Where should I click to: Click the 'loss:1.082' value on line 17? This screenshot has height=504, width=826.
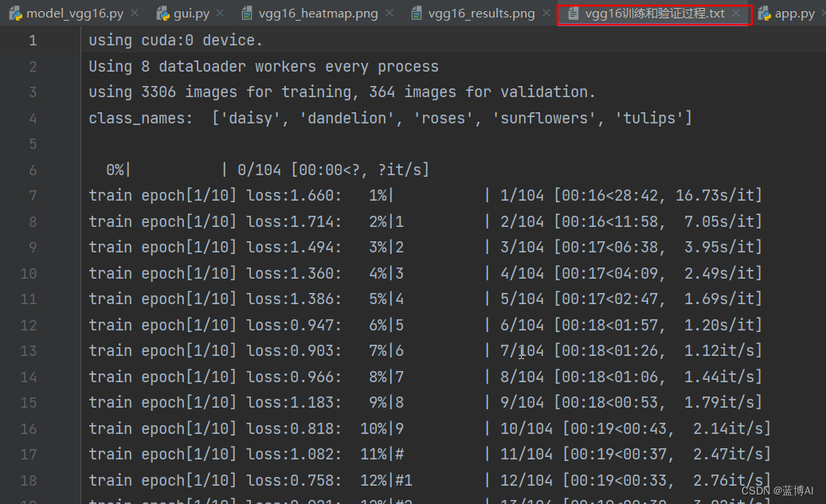[294, 455]
